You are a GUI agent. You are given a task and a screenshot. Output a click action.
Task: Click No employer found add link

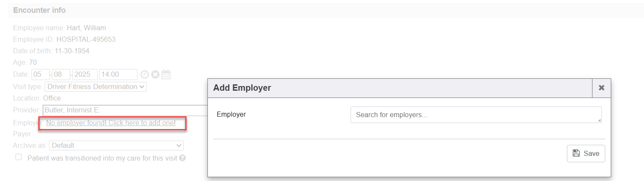tap(111, 123)
